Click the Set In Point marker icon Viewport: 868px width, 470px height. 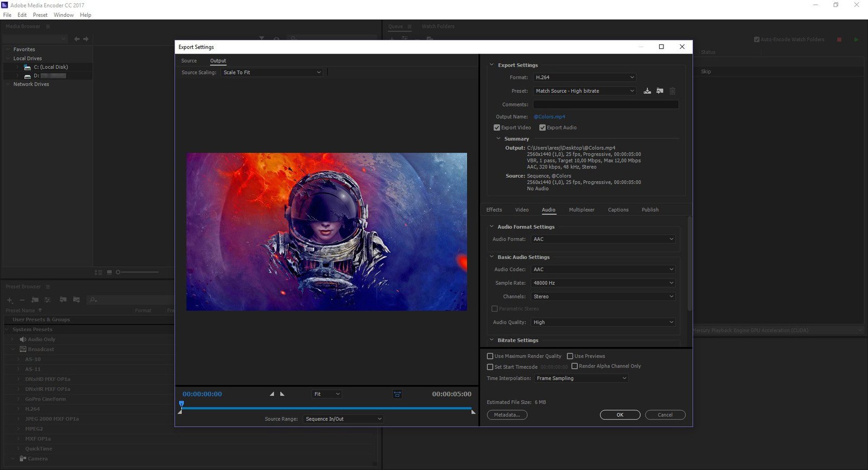tap(272, 394)
